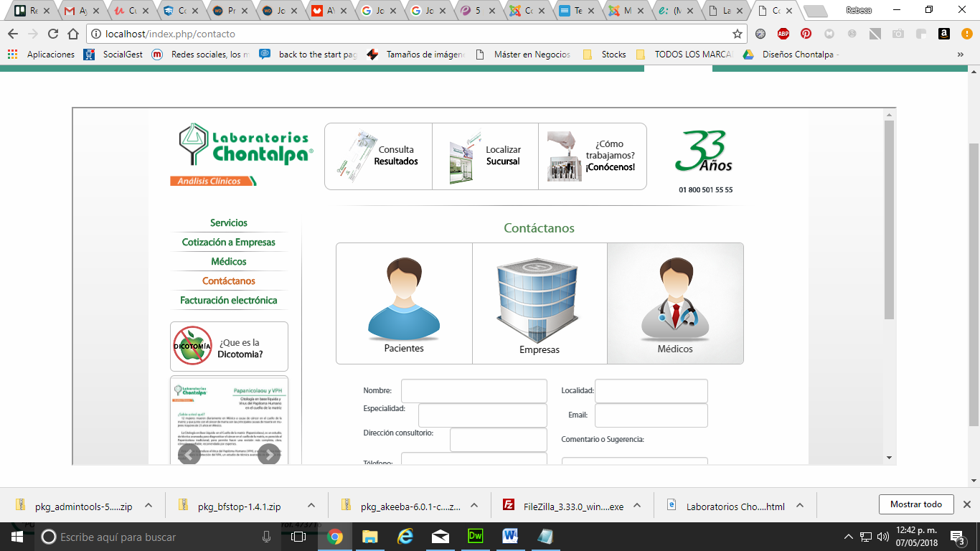Click the Nombre input field
This screenshot has height=551, width=980.
(473, 391)
